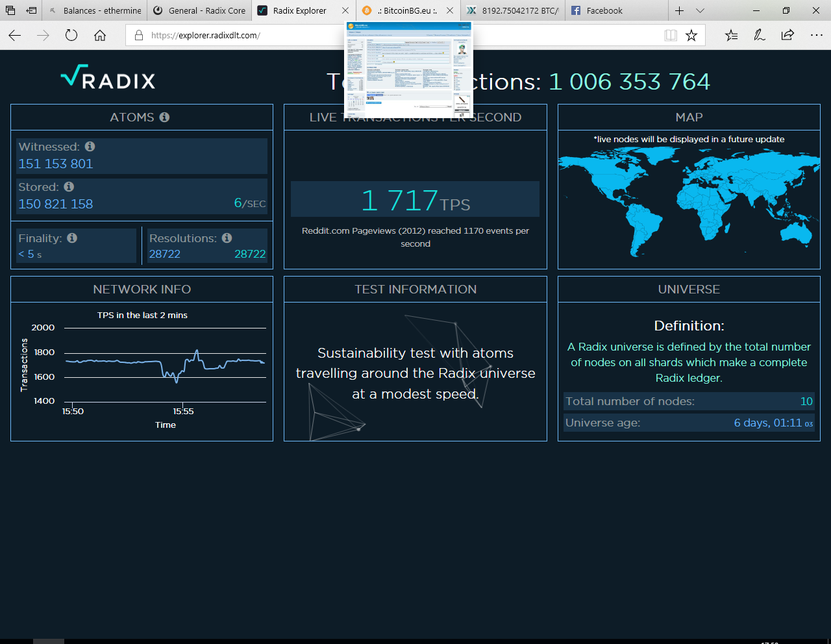Switch to General - Radix Core tab
Screen dimensions: 831x644
[x=200, y=10]
